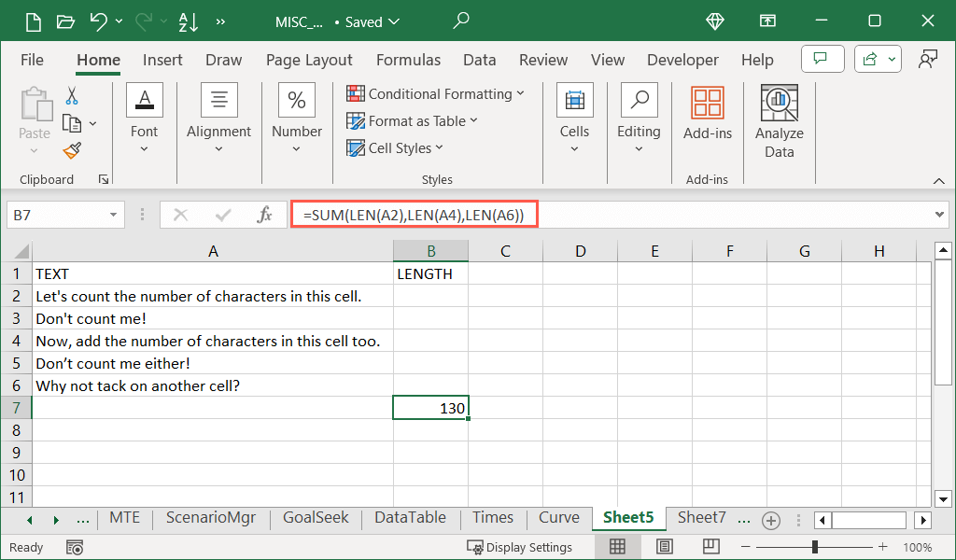Switch to the GoalSeek sheet tab
Viewport: 956px width, 560px height.
click(x=316, y=518)
